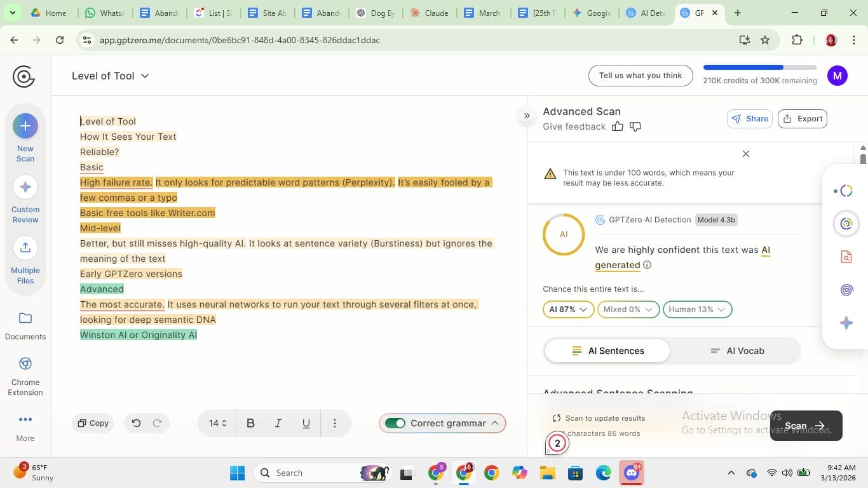Screen dimensions: 868x488
Task: Open a new browser tab
Action: pos(737,13)
